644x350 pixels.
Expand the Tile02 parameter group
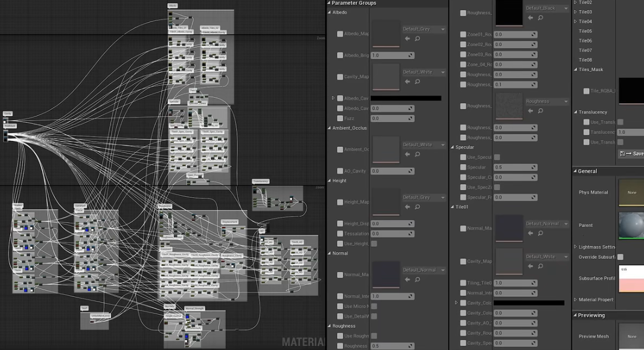(x=575, y=2)
